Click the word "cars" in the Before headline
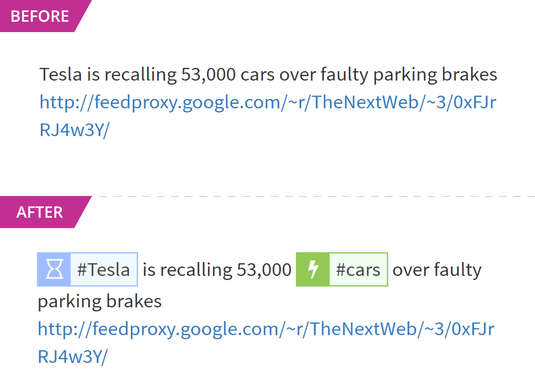This screenshot has height=392, width=535. pos(257,75)
